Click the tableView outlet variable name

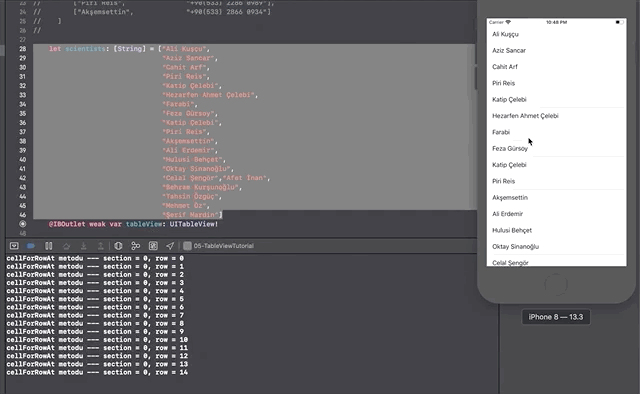coord(144,224)
